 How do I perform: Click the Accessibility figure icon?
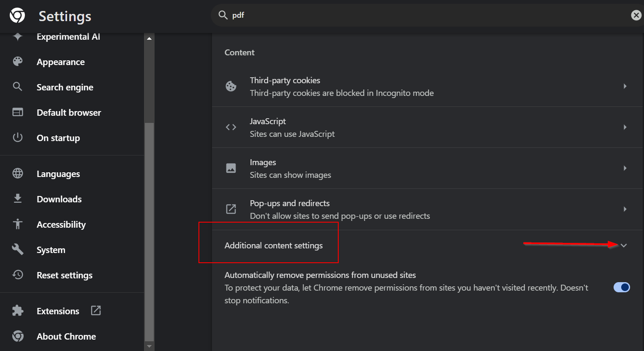[x=18, y=224]
